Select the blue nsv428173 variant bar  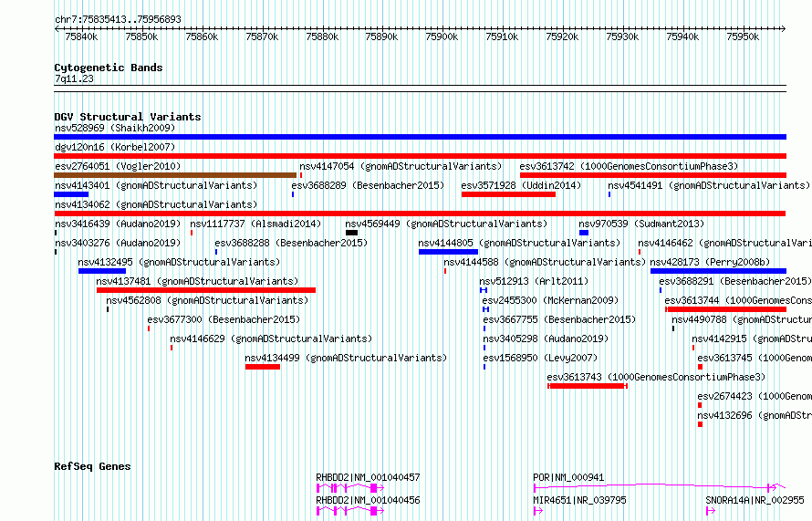pos(718,271)
